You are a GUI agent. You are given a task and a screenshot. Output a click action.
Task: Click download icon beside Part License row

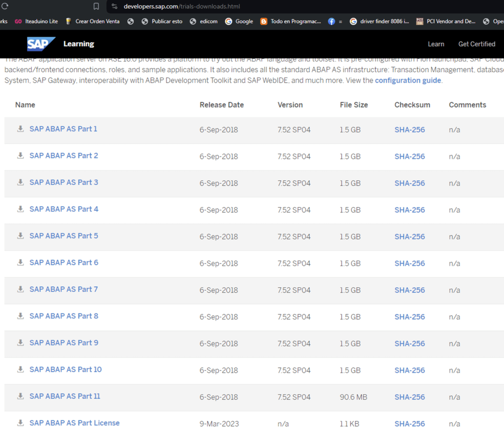[x=20, y=423]
